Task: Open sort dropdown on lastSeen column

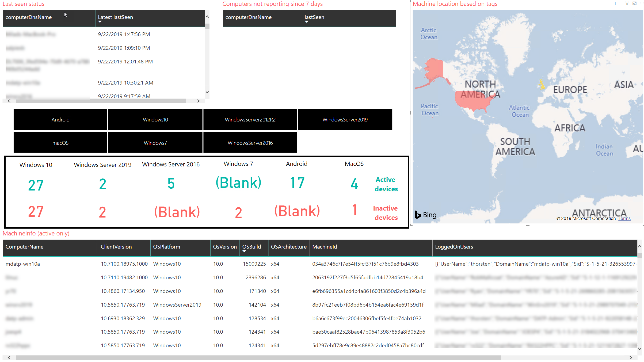Action: coord(307,22)
